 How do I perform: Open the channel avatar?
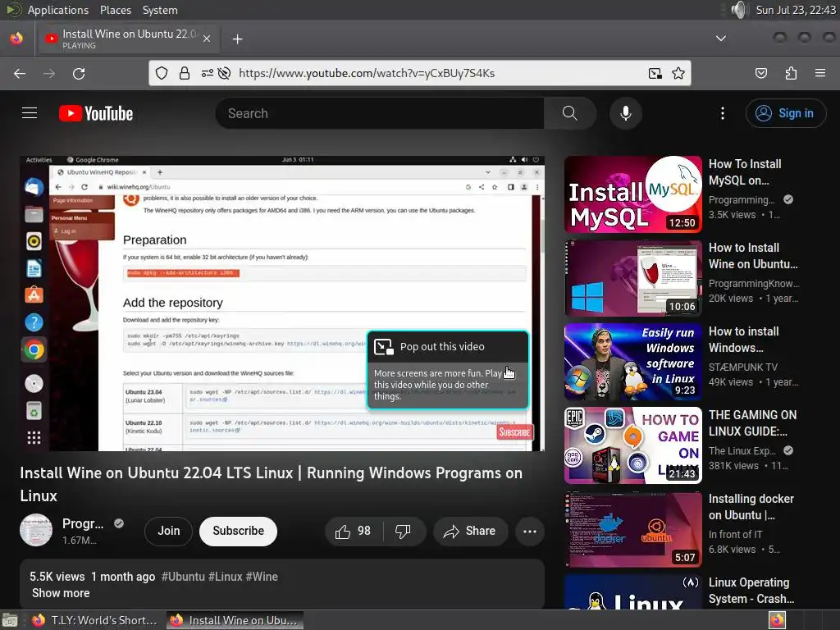pyautogui.click(x=36, y=531)
